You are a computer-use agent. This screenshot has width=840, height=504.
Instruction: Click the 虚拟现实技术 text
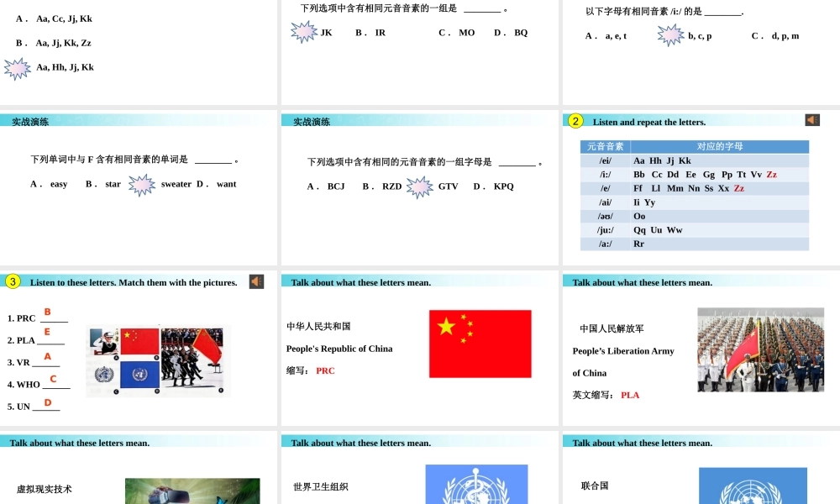(x=44, y=489)
